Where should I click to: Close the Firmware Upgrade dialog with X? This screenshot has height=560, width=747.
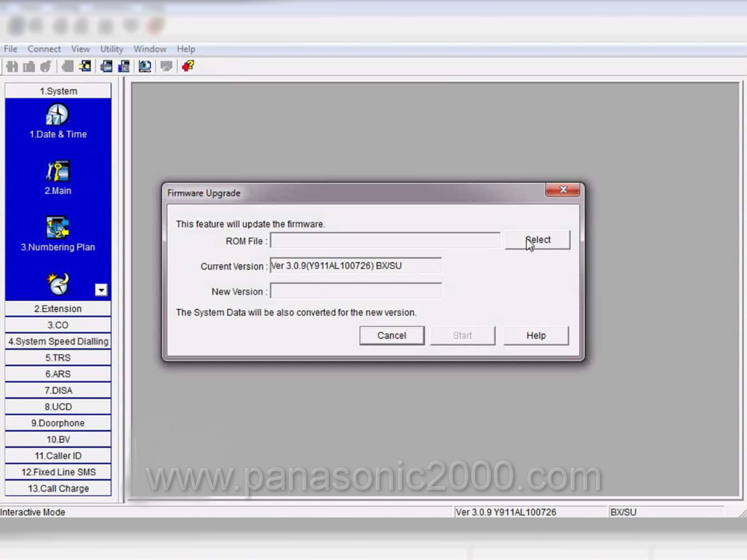click(562, 190)
